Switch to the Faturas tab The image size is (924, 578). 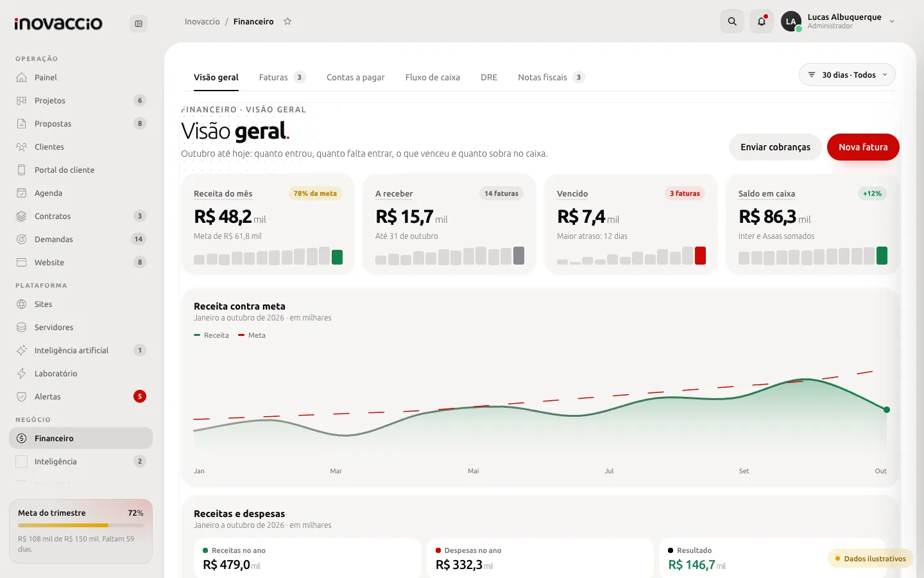(282, 77)
